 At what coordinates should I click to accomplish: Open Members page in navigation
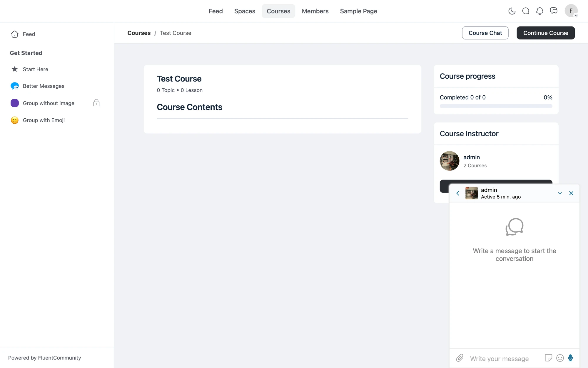click(x=315, y=11)
